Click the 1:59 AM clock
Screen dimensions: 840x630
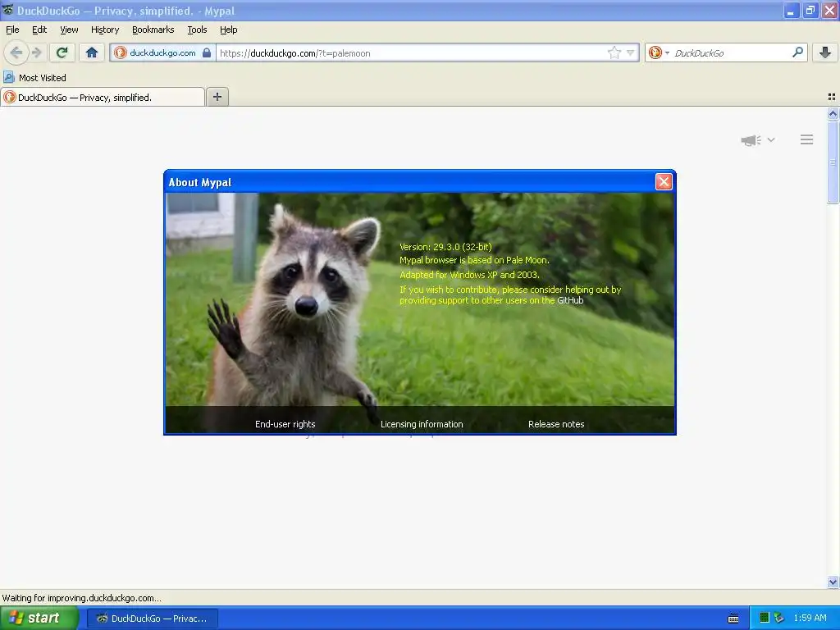(810, 618)
